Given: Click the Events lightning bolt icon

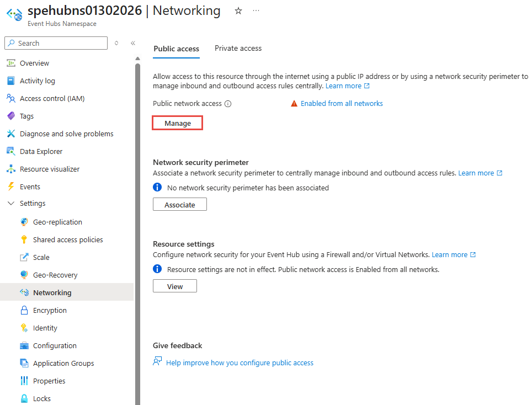Looking at the screenshot, I should coord(13,186).
